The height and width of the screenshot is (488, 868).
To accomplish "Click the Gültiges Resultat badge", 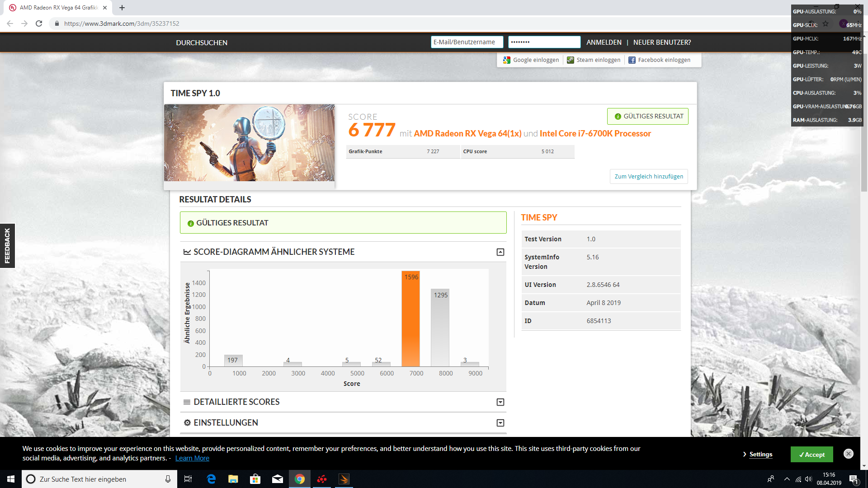I will click(x=648, y=117).
